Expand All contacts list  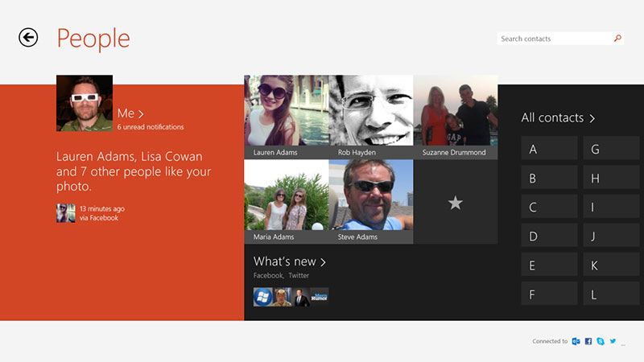(x=558, y=117)
